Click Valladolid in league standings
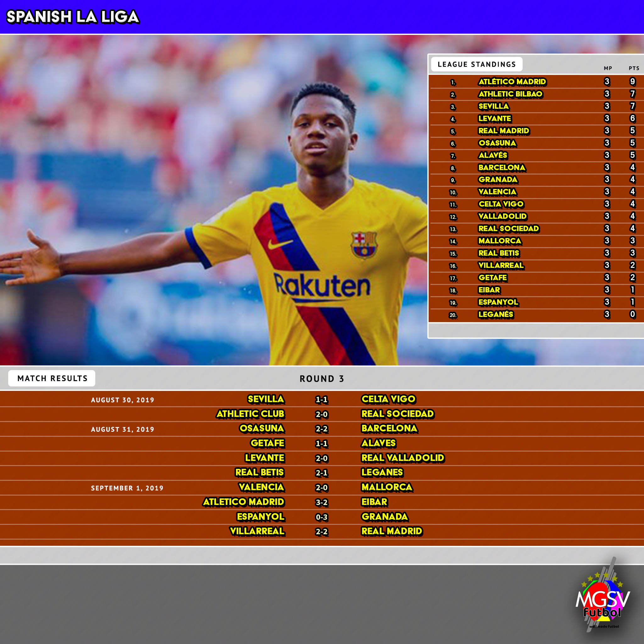The width and height of the screenshot is (644, 644). point(503,216)
